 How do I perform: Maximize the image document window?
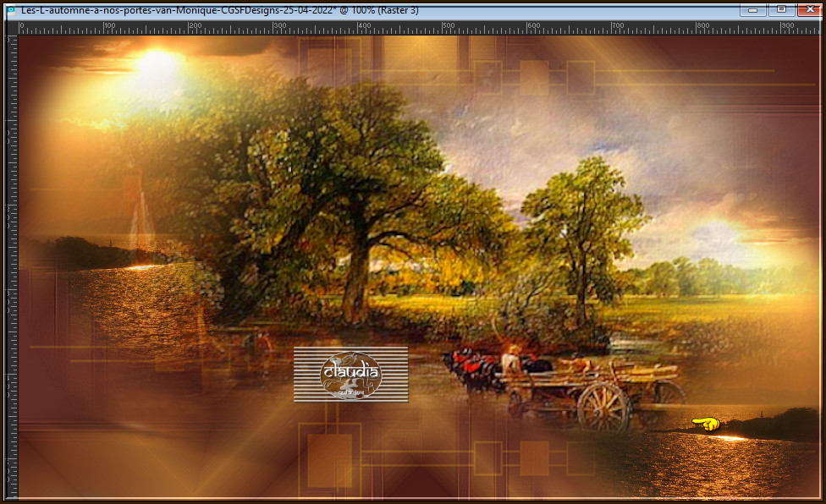pos(782,10)
